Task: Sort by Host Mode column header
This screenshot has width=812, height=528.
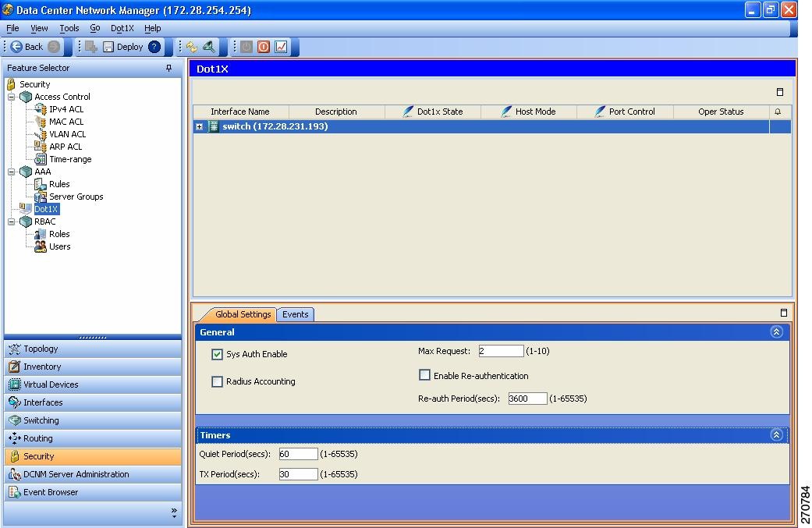Action: tap(530, 112)
